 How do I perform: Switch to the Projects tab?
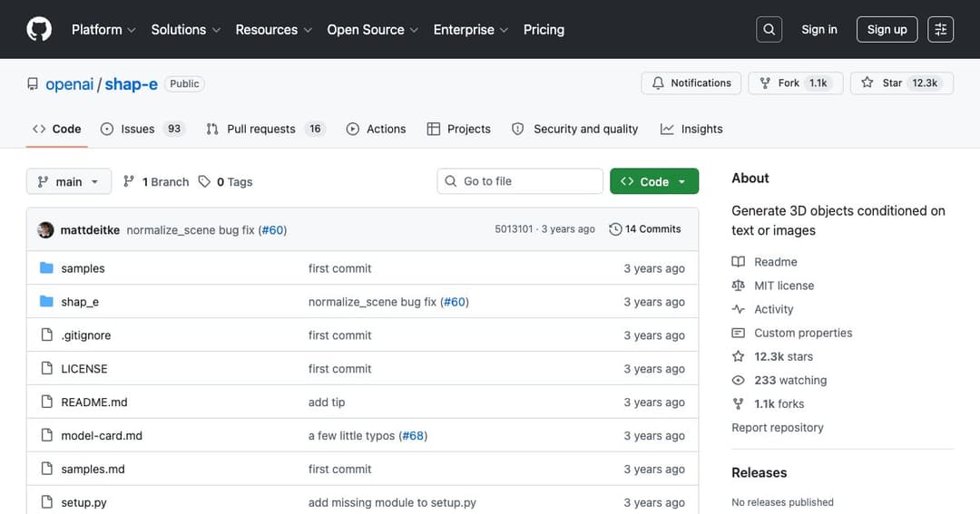click(x=459, y=129)
